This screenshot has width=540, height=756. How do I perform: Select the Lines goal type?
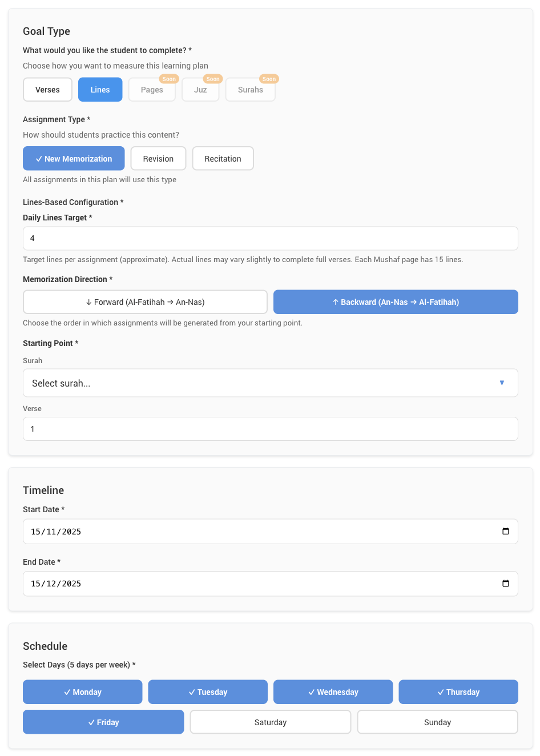click(100, 90)
